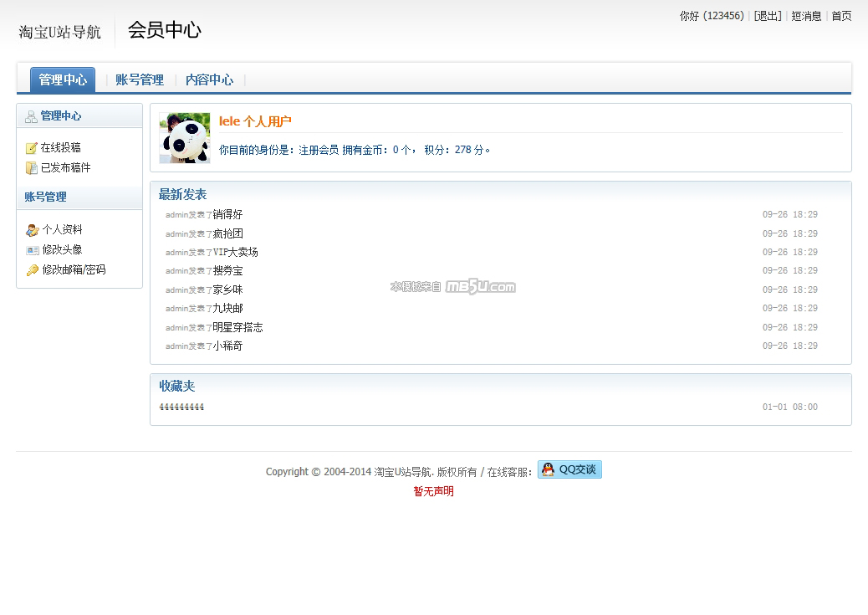868x615 pixels.
Task: Open the post titled VIP大卖场
Action: (235, 253)
